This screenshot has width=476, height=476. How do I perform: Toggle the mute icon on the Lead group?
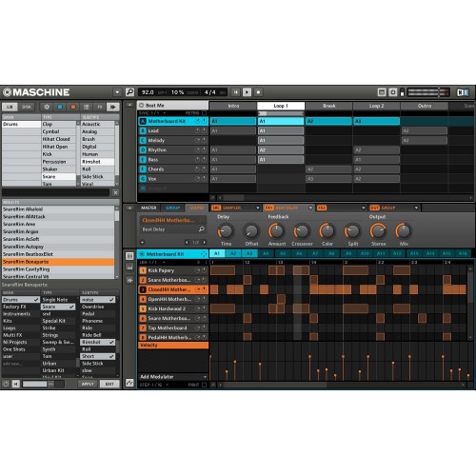[x=197, y=130]
